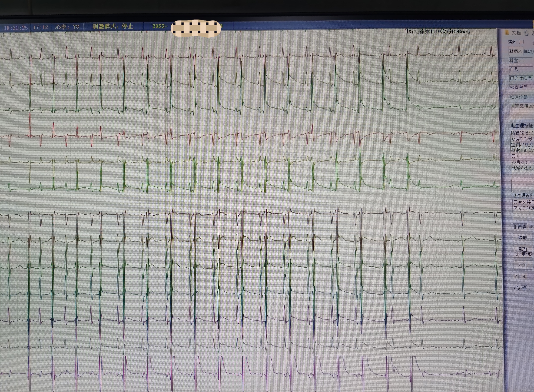Click the 电生理诊断 text area
Viewport: 534px width, 392px height.
point(523,209)
